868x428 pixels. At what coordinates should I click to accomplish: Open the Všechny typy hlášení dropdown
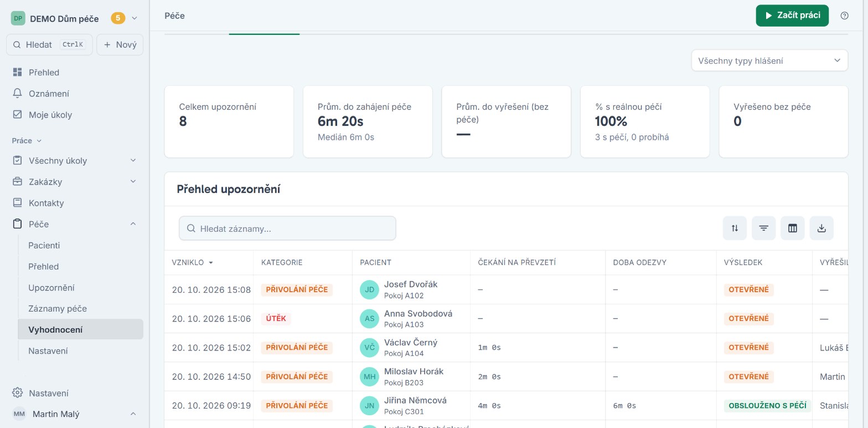769,60
